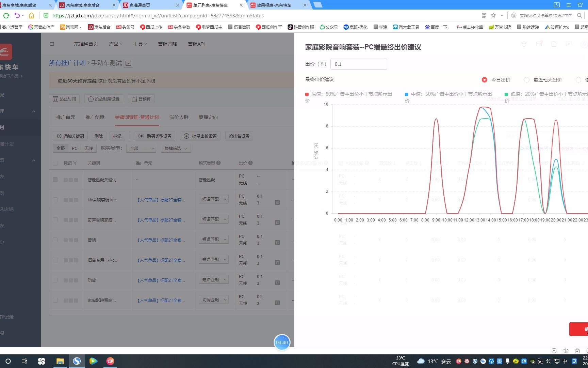Viewport: 588px width, 368px height.
Task: Select the 无线 device filter segment
Action: (x=89, y=149)
